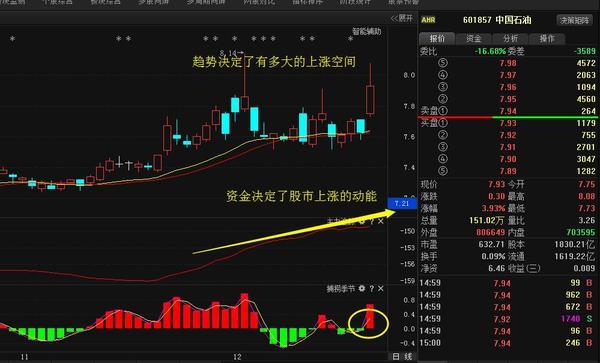This screenshot has height=363, width=600.
Task: Open the 操作 tab
Action: [547, 38]
